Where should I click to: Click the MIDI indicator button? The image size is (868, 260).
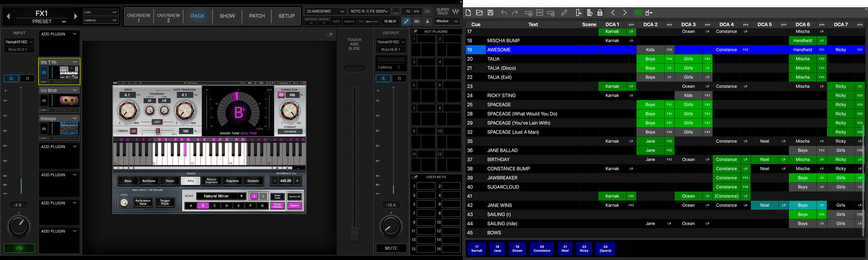tap(396, 11)
